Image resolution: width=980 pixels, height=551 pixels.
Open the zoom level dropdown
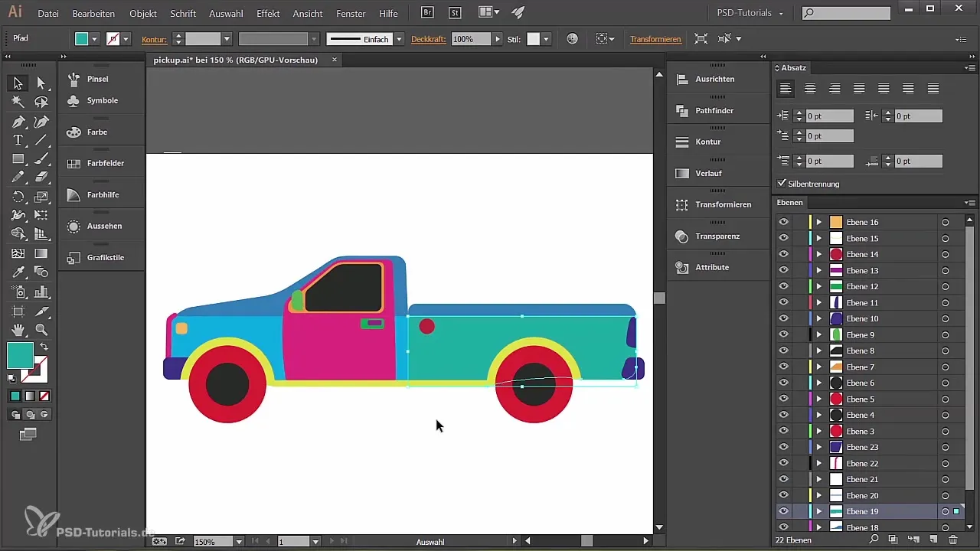pos(239,541)
